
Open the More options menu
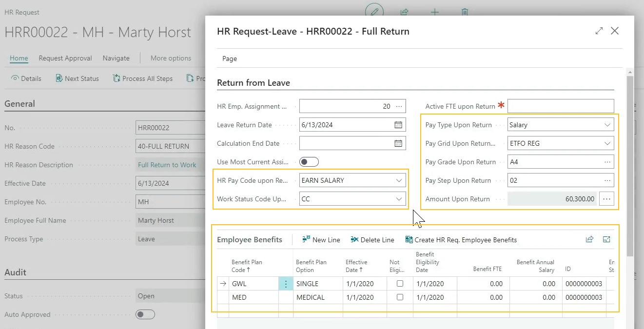[171, 58]
